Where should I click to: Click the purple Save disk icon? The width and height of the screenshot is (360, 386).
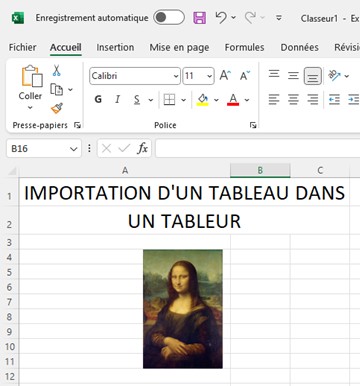point(199,18)
